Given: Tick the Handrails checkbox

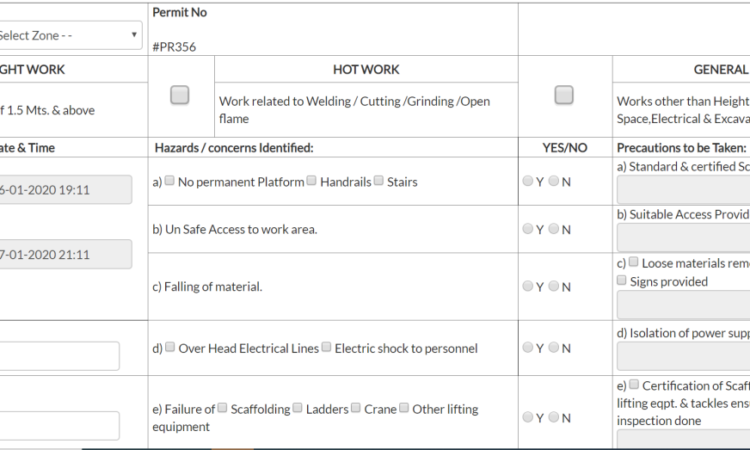Looking at the screenshot, I should (x=312, y=181).
